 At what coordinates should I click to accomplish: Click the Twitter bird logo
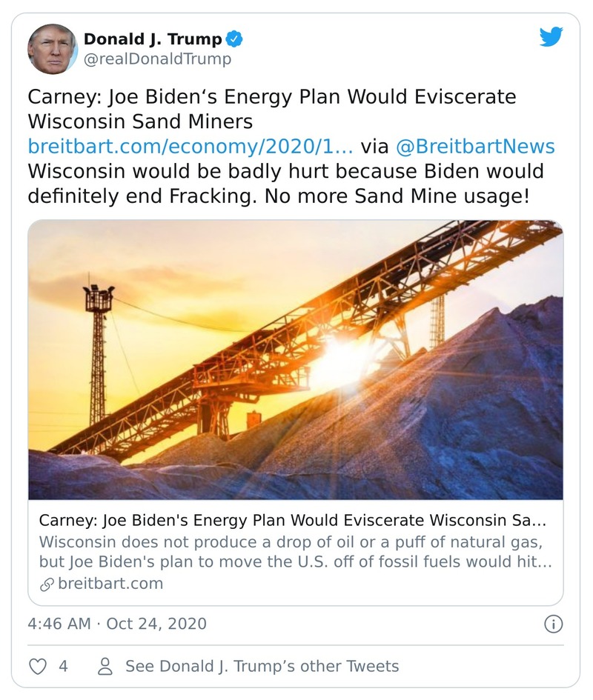pyautogui.click(x=551, y=37)
